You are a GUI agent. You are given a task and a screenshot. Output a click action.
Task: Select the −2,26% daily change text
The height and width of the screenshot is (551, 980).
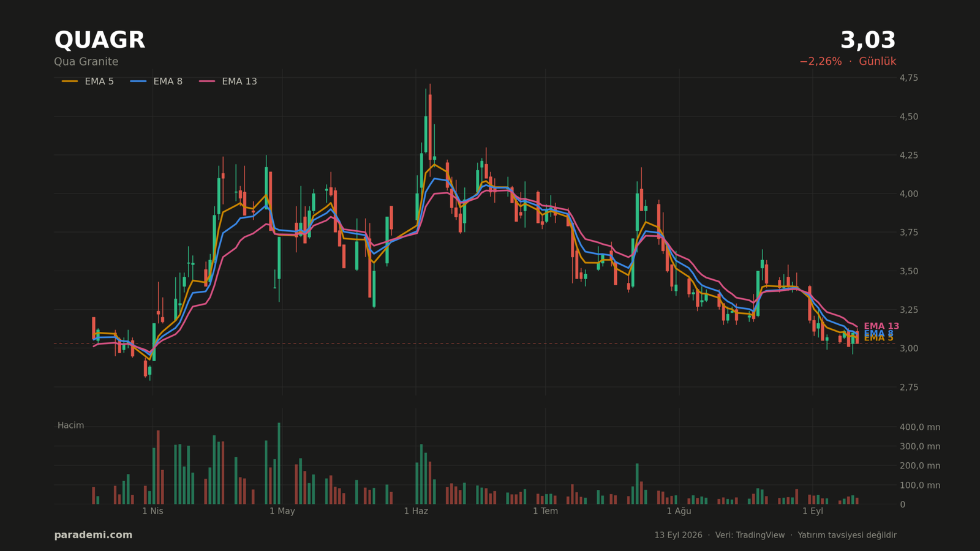coord(820,61)
